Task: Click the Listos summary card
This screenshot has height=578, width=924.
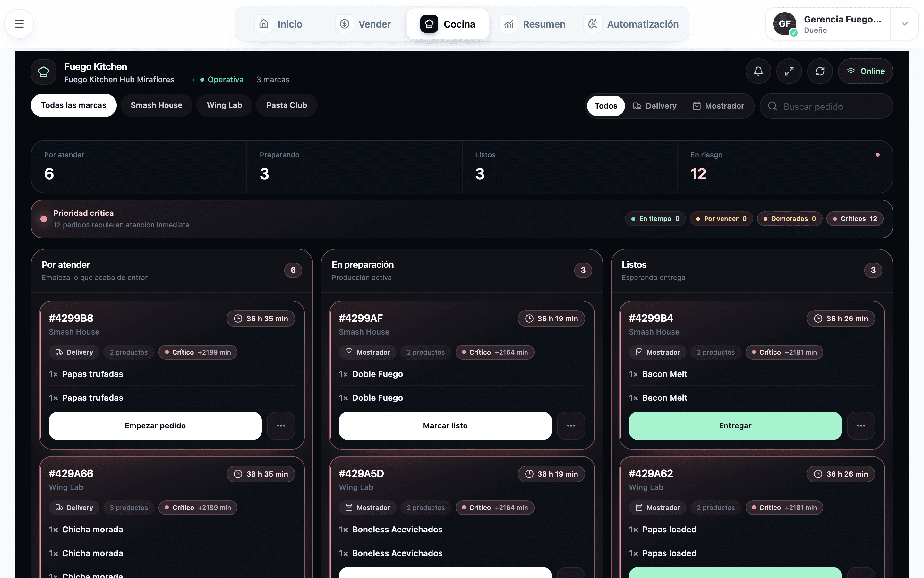Action: click(570, 167)
